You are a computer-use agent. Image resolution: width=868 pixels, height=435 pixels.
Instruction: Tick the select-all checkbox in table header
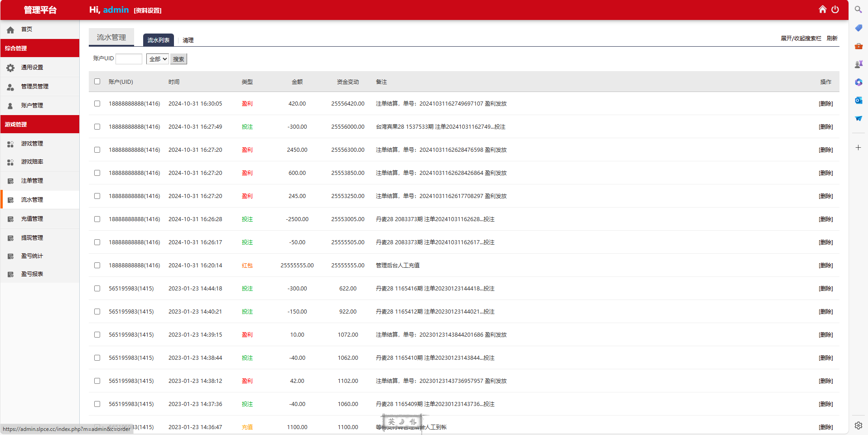pos(97,82)
